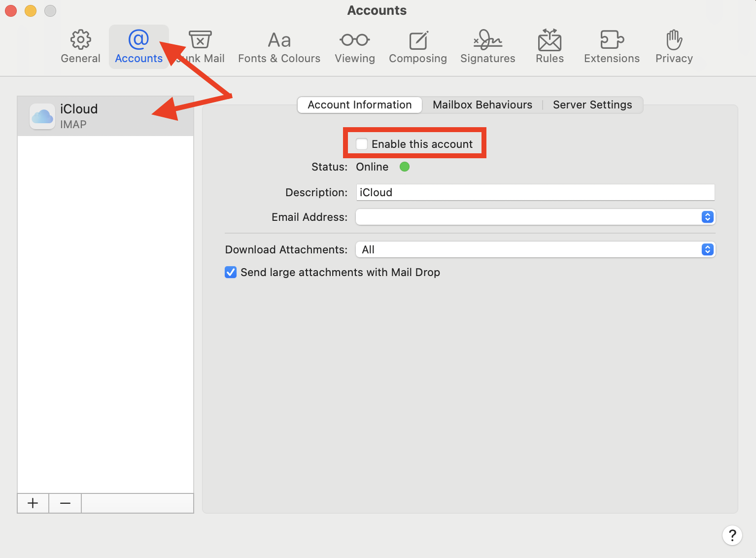Uncheck Send large attachments with Mail Drop
This screenshot has height=558, width=756.
(231, 272)
